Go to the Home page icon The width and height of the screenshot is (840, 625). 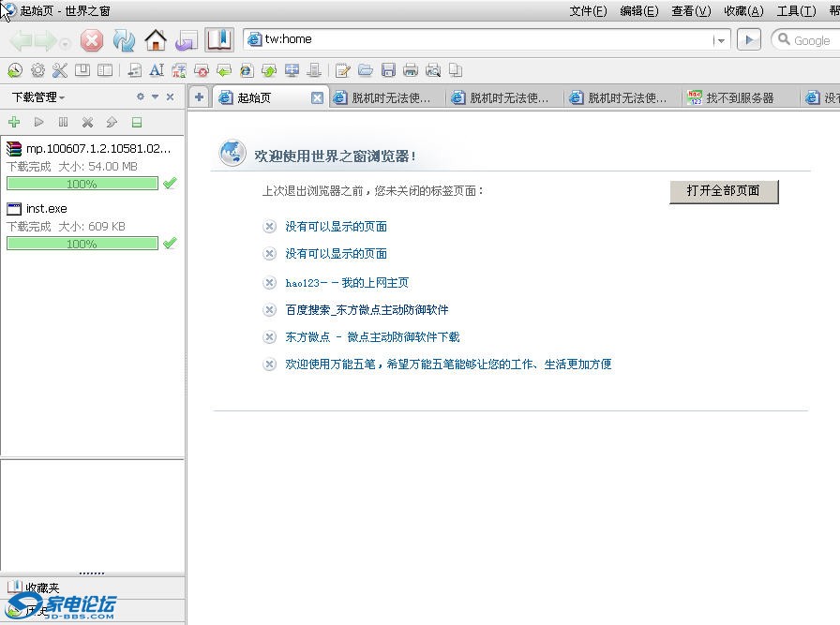point(156,40)
